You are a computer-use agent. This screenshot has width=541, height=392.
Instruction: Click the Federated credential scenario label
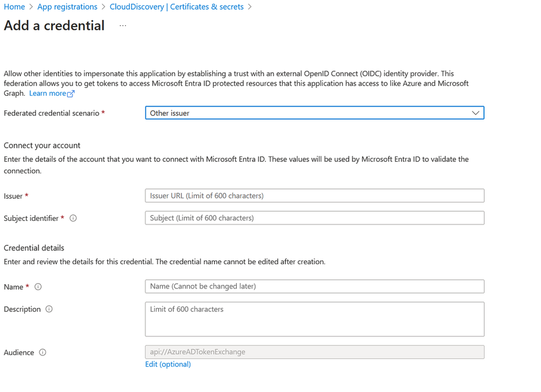(x=51, y=113)
